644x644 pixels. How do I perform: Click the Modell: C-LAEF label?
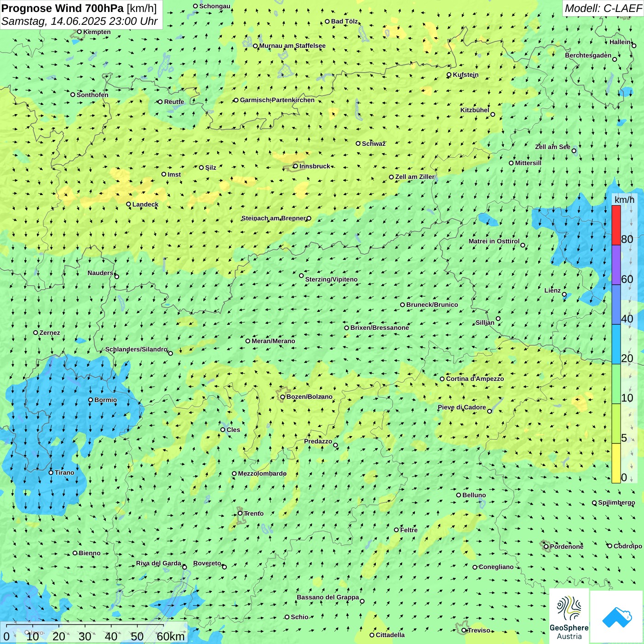pos(603,8)
